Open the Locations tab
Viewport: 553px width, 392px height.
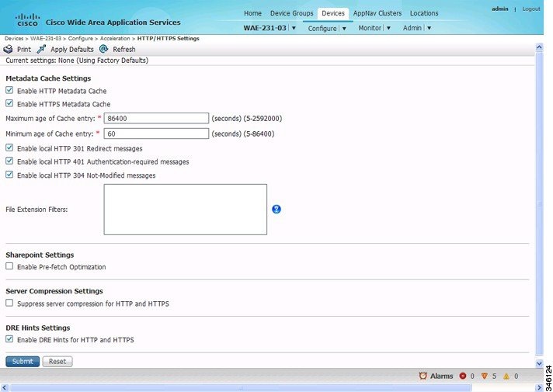click(x=424, y=13)
